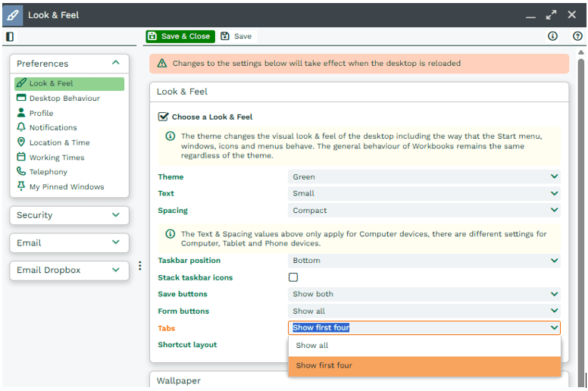Expand the Email Dropbox section
This screenshot has height=391, width=588.
point(68,270)
